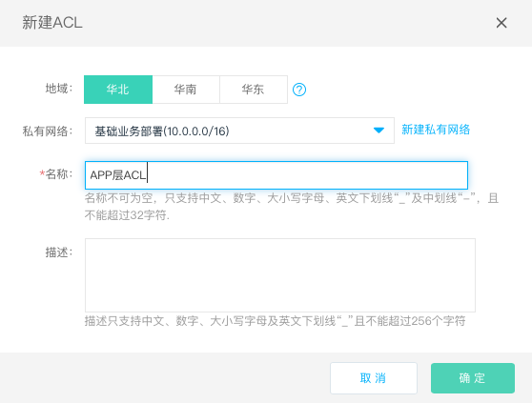Screen dimensions: 532x403
Task: Click the 新建ACL dialog title
Action: tap(52, 23)
